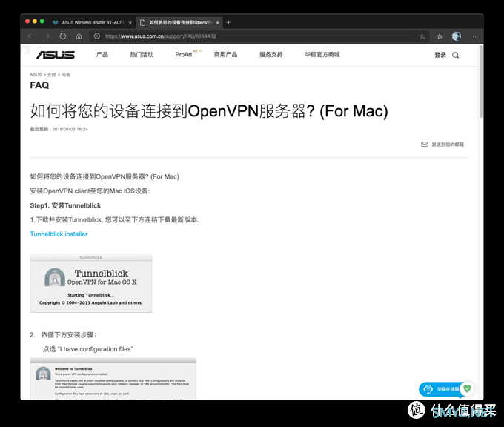Click the 支持 breadcrumb link

51,75
